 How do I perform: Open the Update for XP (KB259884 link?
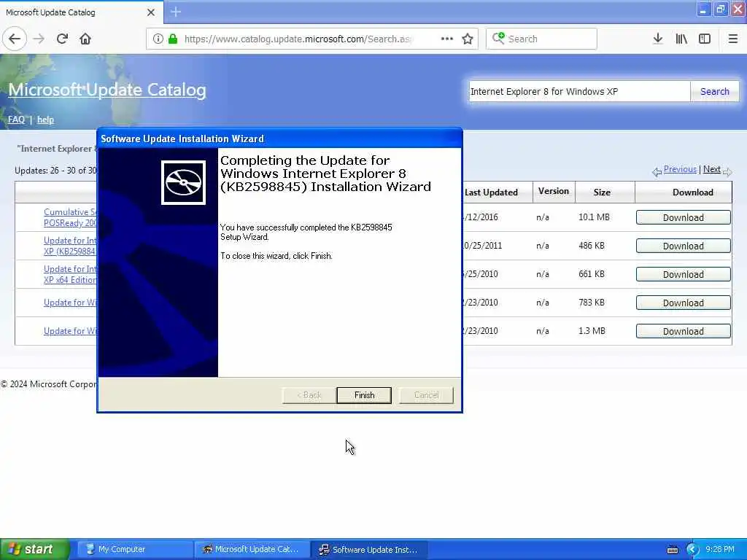[70, 246]
